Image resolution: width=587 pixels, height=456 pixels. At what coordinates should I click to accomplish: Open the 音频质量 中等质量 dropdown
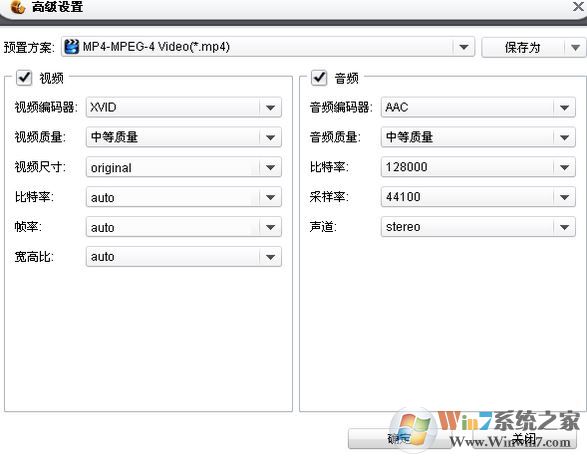click(x=478, y=137)
